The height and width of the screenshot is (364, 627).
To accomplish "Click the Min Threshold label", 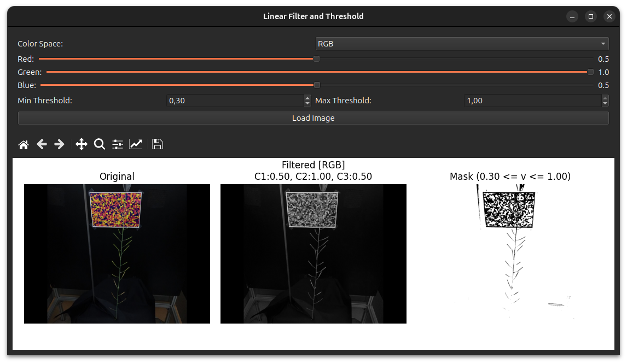I will click(45, 101).
